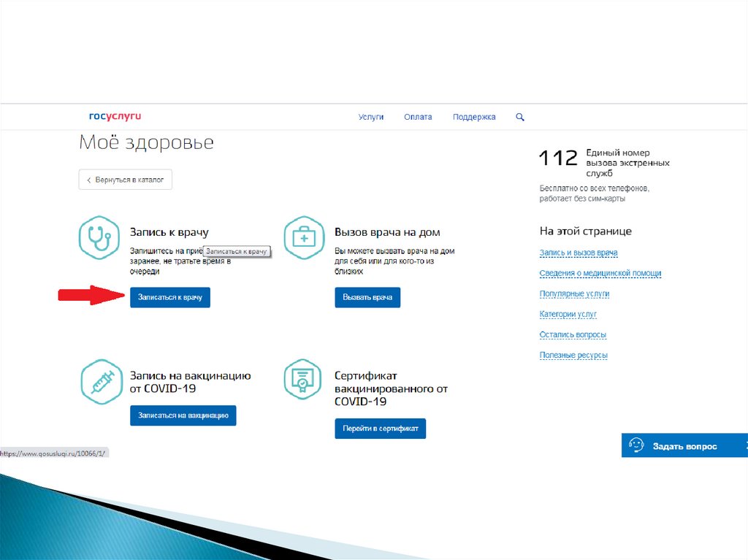Click the На этой странице heading
This screenshot has height=560, width=748.
pyautogui.click(x=586, y=231)
